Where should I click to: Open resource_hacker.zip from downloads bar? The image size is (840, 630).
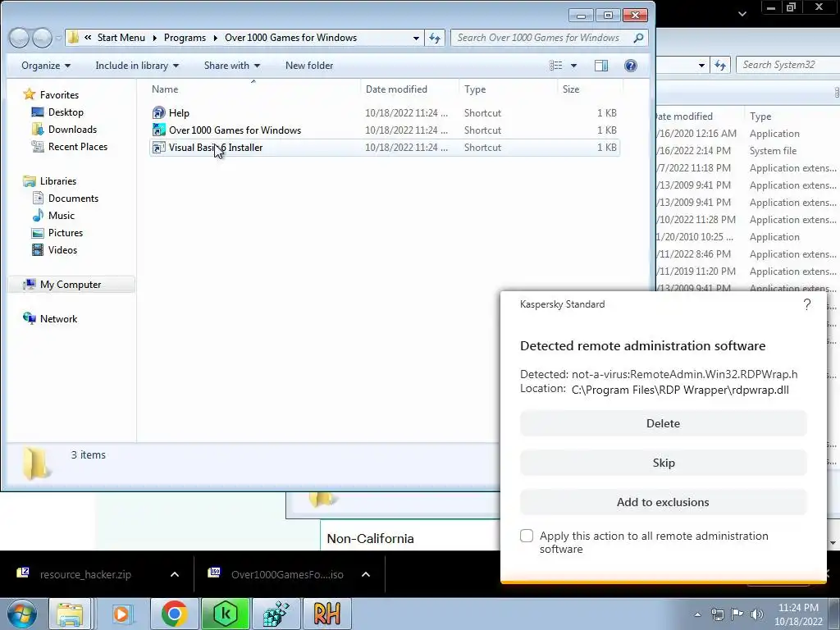[85, 574]
